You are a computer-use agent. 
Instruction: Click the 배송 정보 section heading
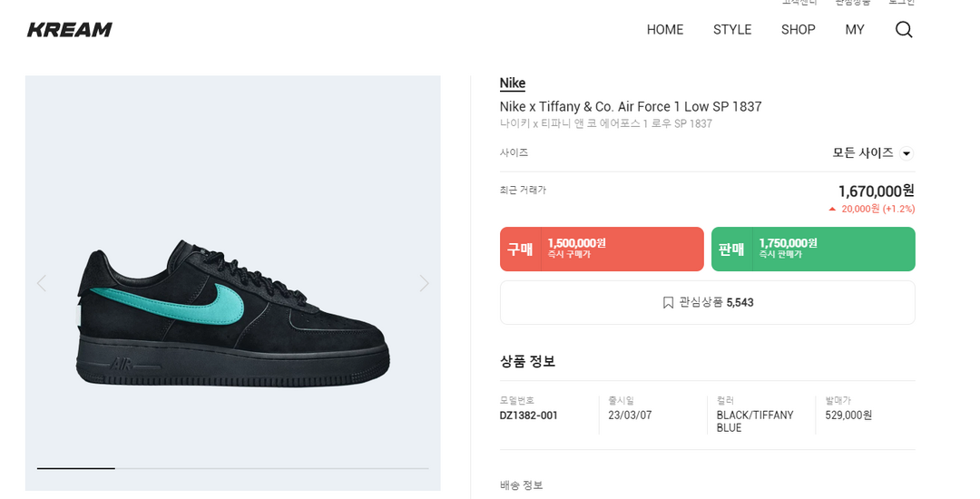tap(522, 485)
